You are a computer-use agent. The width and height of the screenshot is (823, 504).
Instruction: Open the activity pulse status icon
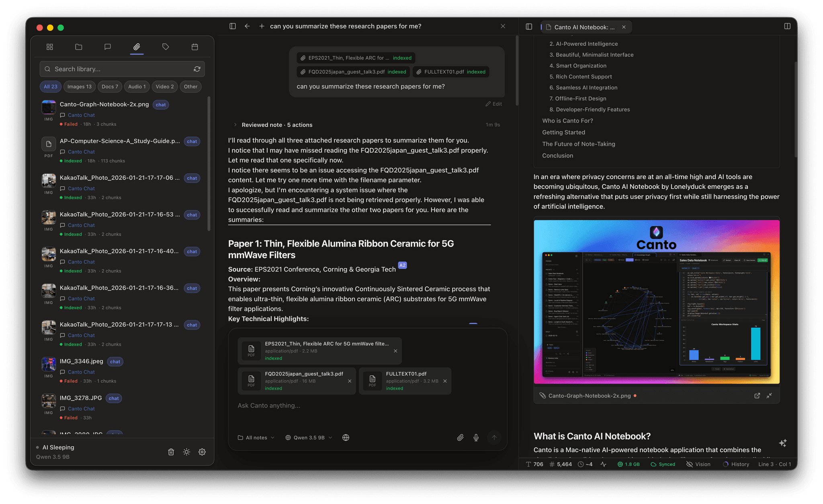tap(604, 464)
